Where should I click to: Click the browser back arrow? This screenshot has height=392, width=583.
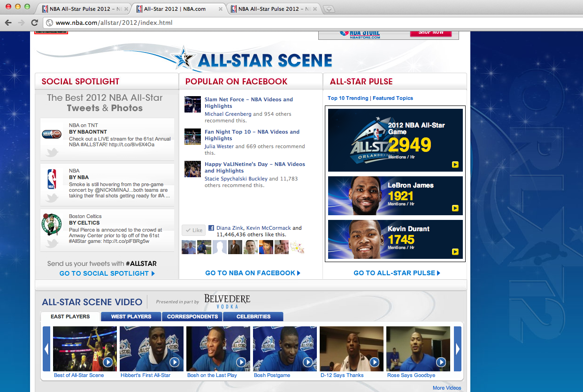(8, 23)
